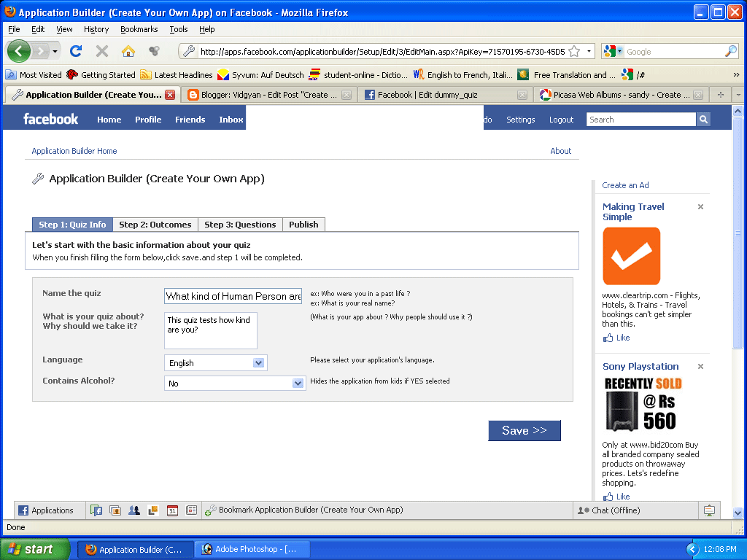Click the orange checkmark cleartrip ad image
747x560 pixels.
click(631, 256)
